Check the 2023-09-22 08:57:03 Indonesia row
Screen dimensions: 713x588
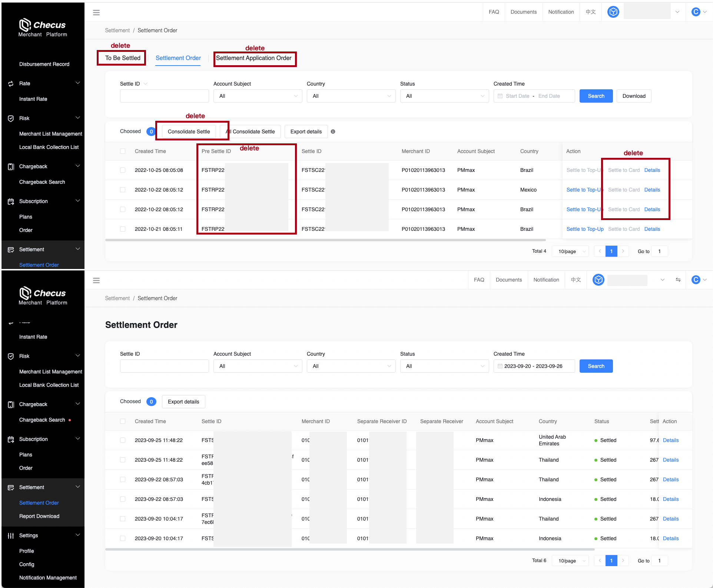(x=123, y=499)
